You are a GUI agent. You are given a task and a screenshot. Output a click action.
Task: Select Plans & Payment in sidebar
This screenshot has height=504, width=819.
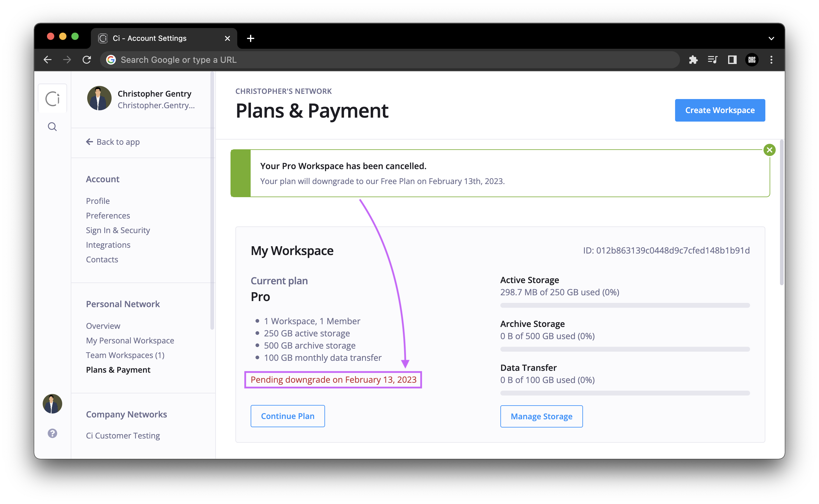[118, 370]
